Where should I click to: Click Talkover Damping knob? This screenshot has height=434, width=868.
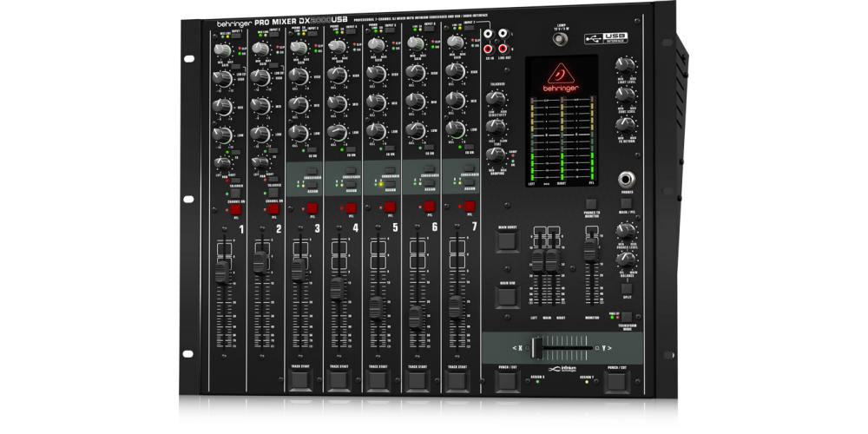[x=496, y=156]
